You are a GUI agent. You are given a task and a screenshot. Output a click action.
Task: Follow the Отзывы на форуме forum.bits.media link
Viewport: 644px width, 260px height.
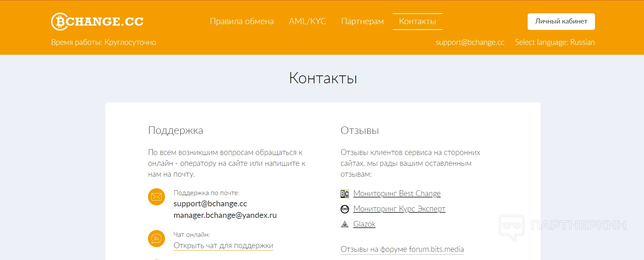click(x=402, y=249)
